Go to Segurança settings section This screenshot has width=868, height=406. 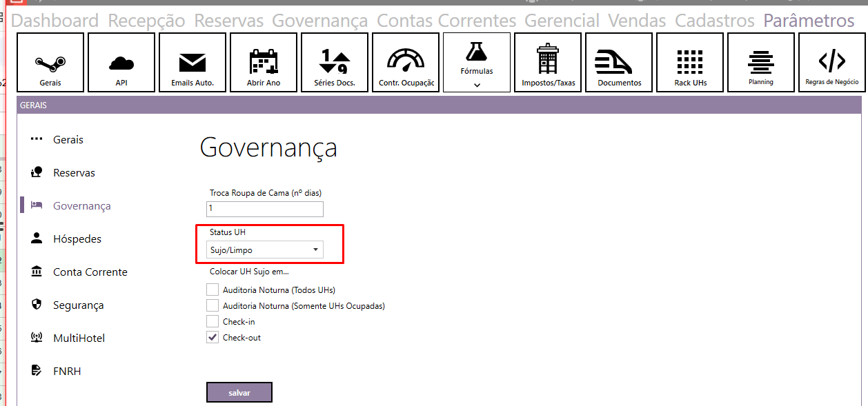point(78,305)
